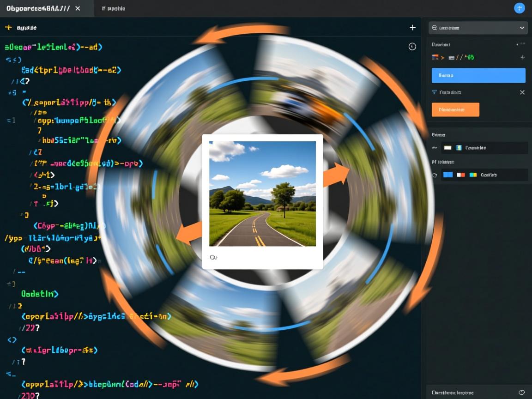Click the small plus icon beside the green path text

pyautogui.click(x=522, y=58)
